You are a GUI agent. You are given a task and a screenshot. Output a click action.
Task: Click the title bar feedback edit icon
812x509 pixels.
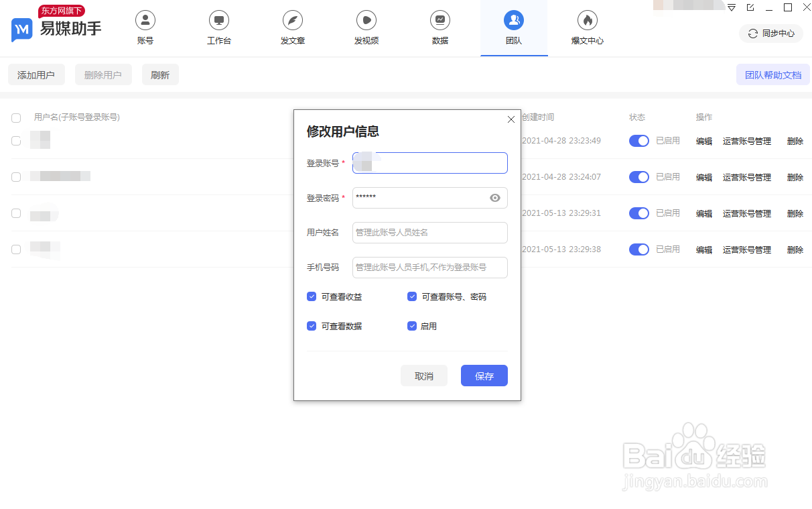(x=750, y=7)
